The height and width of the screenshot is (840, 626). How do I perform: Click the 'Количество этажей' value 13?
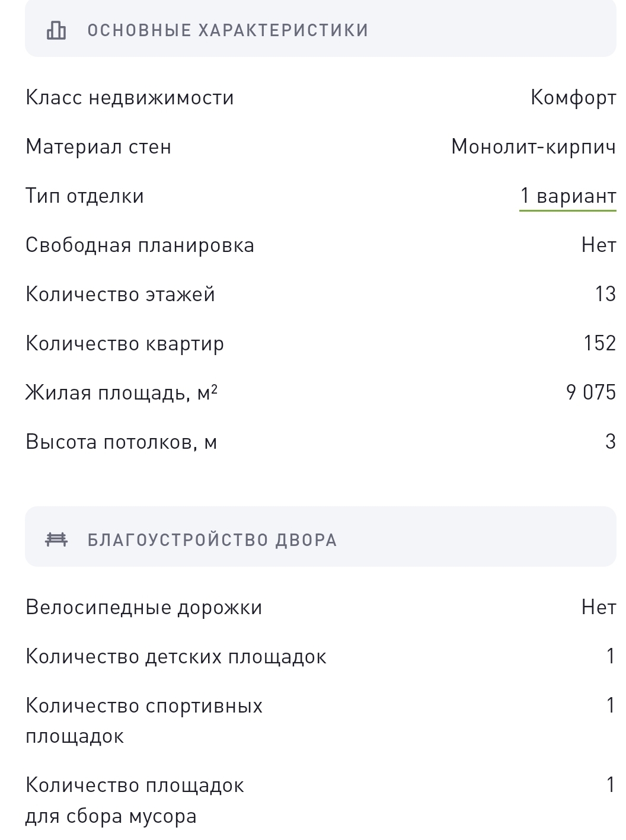605,294
